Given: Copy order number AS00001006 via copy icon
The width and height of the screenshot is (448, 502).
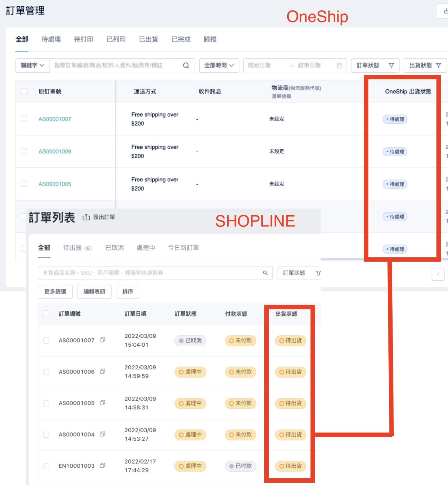Looking at the screenshot, I should pyautogui.click(x=102, y=371).
